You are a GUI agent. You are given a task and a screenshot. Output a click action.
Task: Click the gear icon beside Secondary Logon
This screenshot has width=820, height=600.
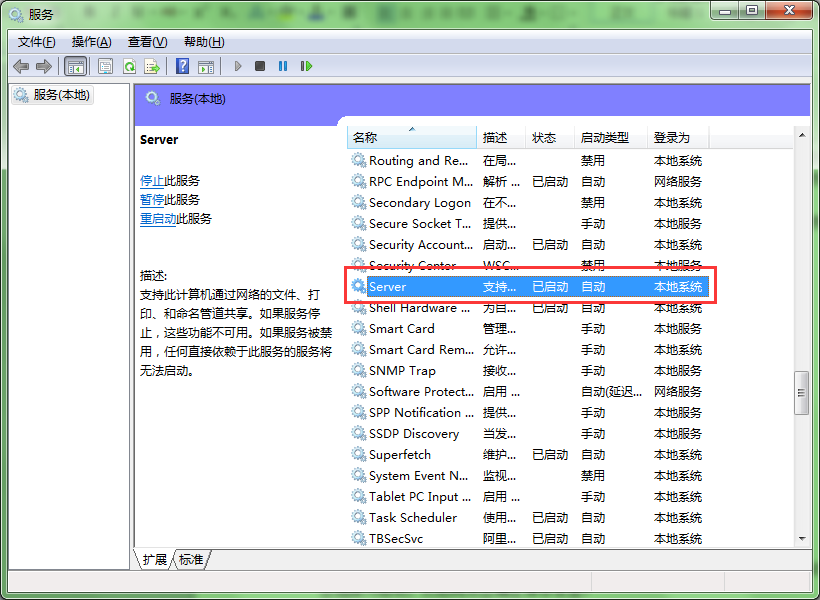pyautogui.click(x=358, y=202)
